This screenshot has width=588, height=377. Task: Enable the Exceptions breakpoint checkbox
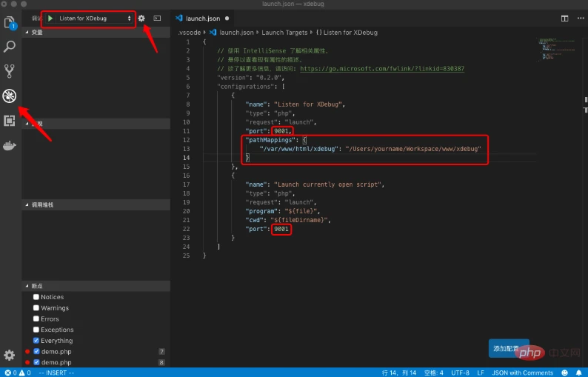tap(36, 330)
